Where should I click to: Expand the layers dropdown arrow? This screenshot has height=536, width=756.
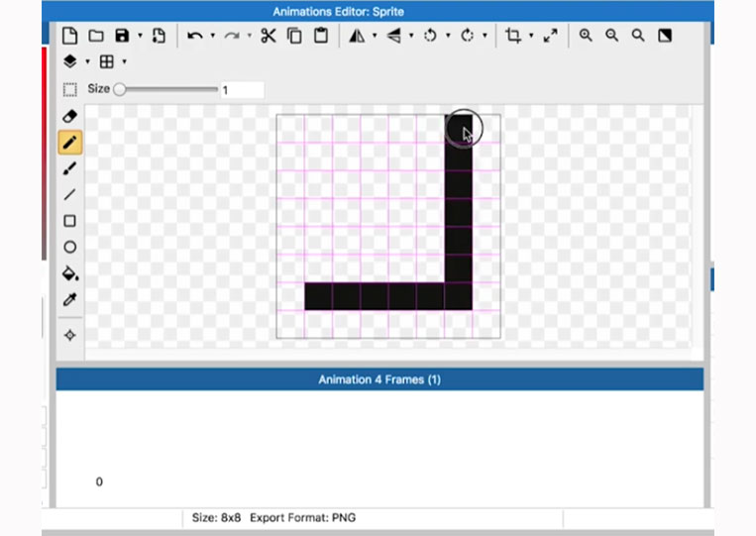(88, 61)
